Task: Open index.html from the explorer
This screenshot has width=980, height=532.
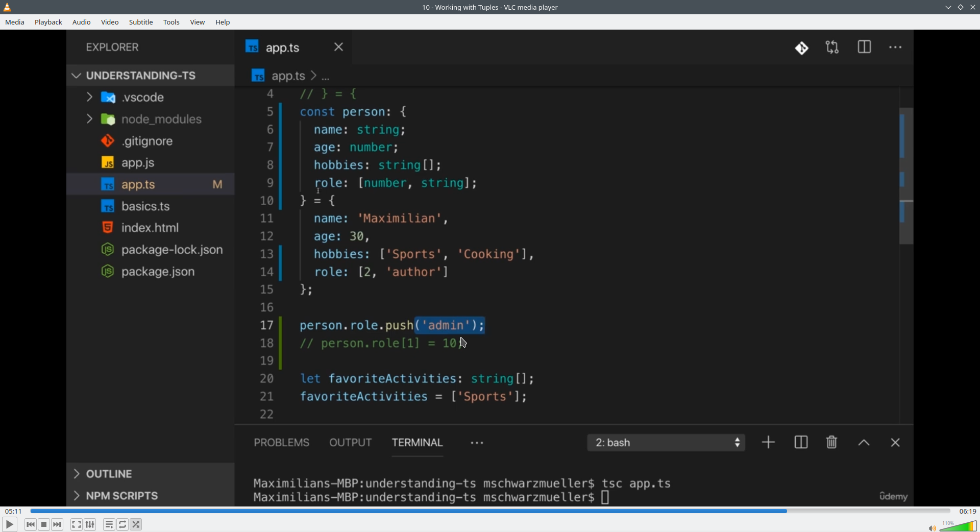Action: coord(151,228)
